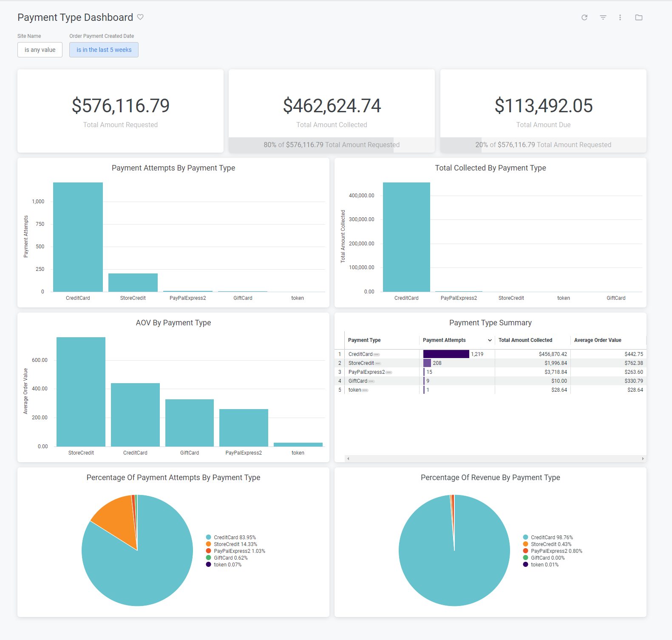Viewport: 672px width, 640px height.
Task: Open the ellipsis next to CreditCard row
Action: point(377,355)
